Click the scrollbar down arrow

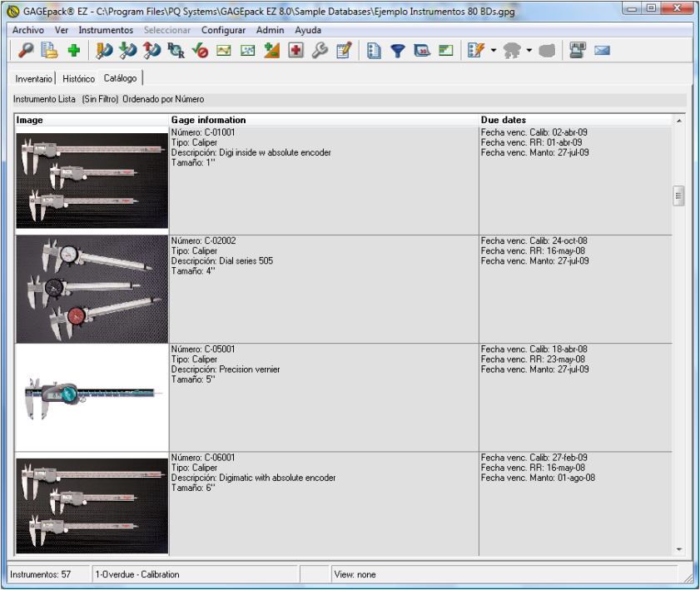click(678, 549)
